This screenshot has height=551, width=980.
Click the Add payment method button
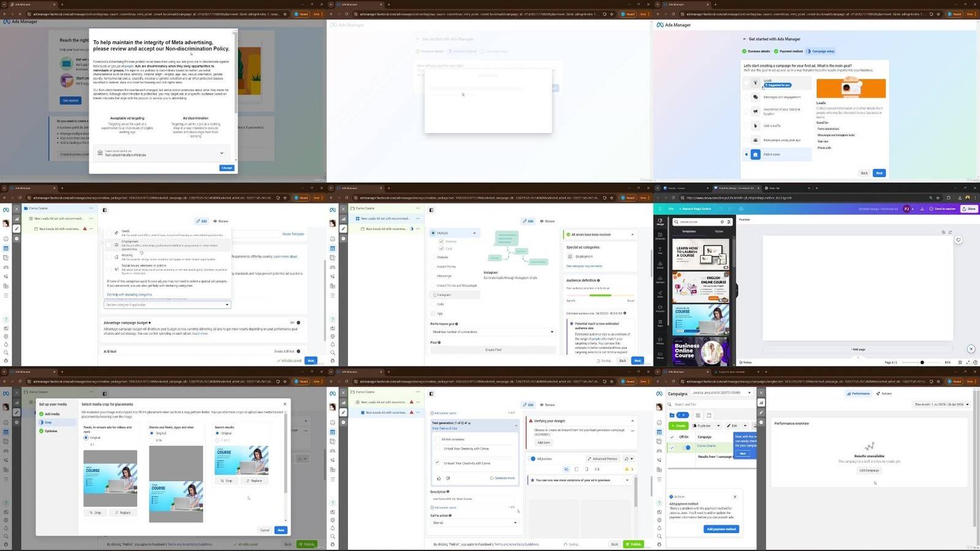[x=722, y=529]
